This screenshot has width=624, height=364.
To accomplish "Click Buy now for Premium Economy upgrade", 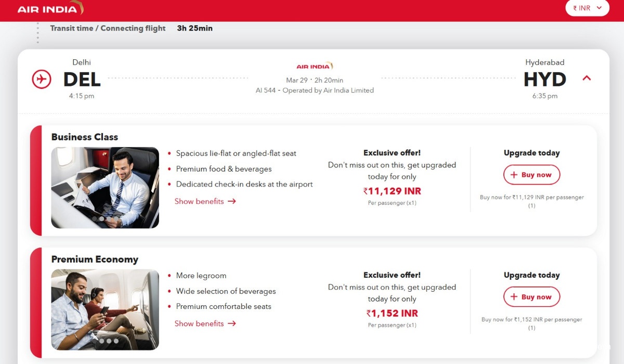I will coord(531,297).
